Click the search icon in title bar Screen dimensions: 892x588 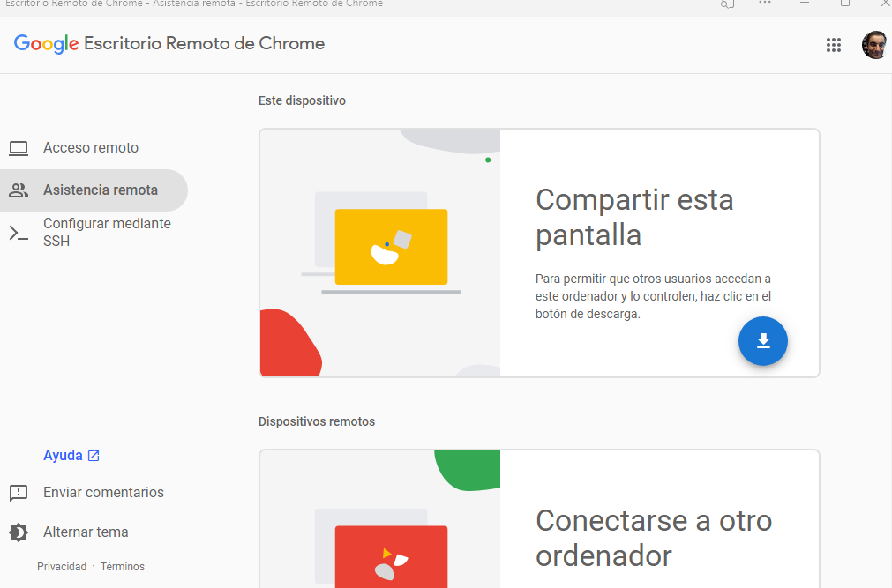[x=727, y=4]
